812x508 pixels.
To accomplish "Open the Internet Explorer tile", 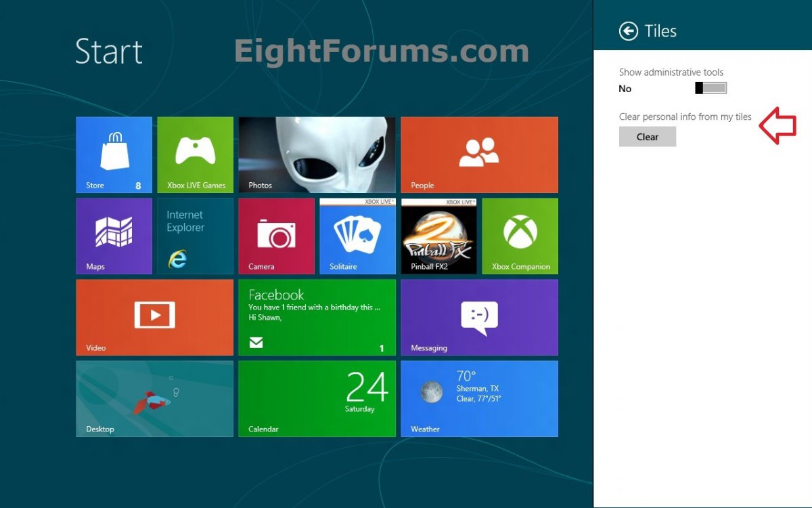I will point(195,236).
